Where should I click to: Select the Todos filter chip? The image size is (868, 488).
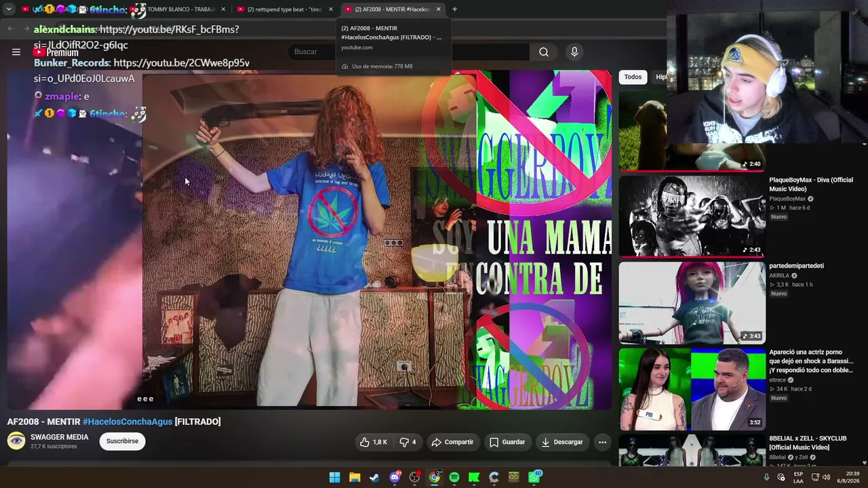point(633,77)
